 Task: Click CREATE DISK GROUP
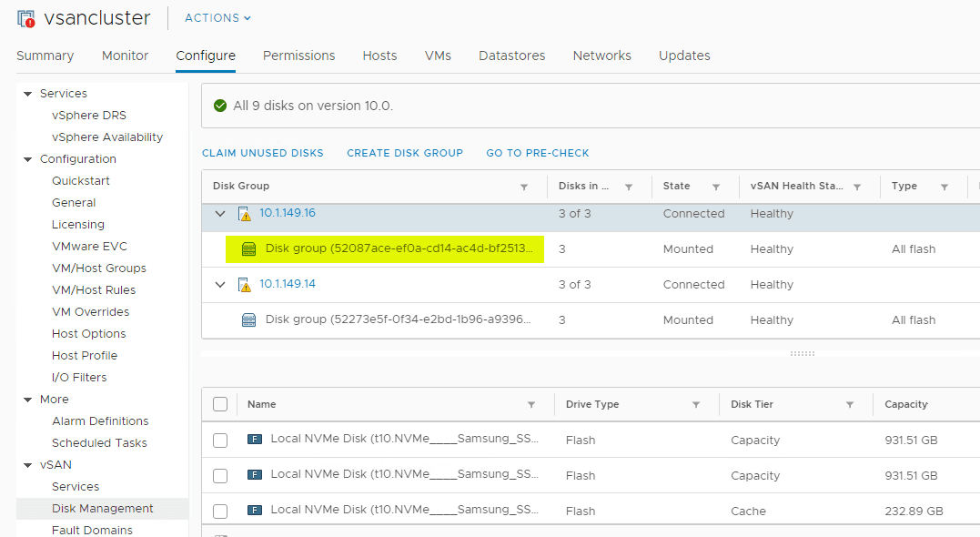[x=405, y=153]
